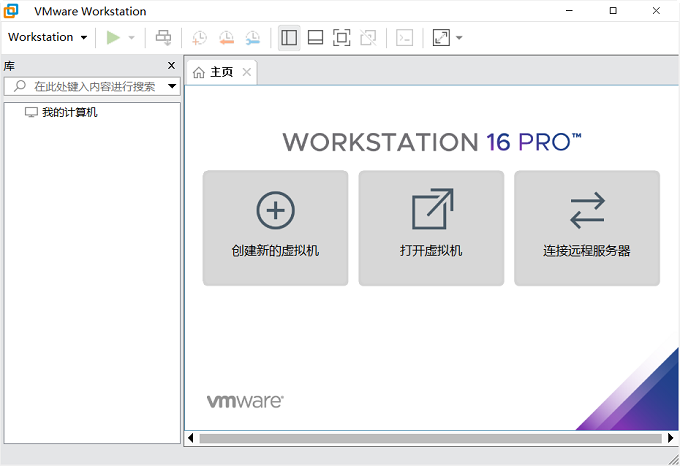Select 我的计算机 in the library tree
Viewport: 680px width, 466px height.
(x=69, y=113)
